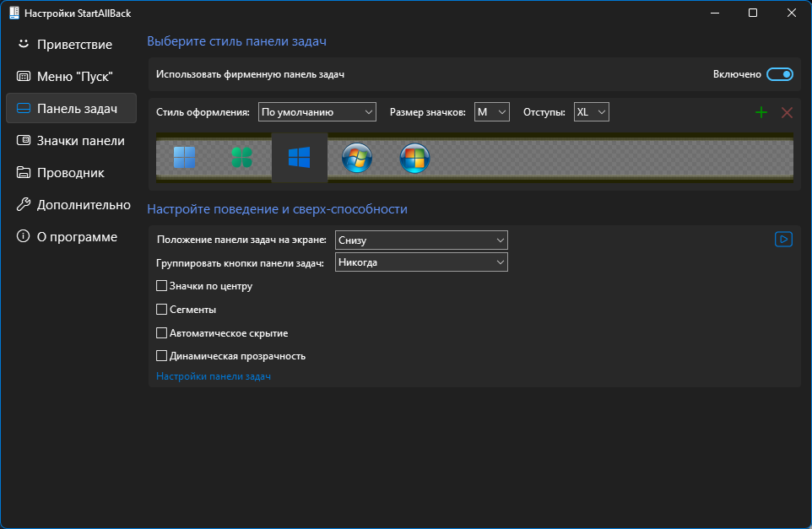Enable "Значки по центру" checkbox
The width and height of the screenshot is (812, 529).
click(161, 286)
